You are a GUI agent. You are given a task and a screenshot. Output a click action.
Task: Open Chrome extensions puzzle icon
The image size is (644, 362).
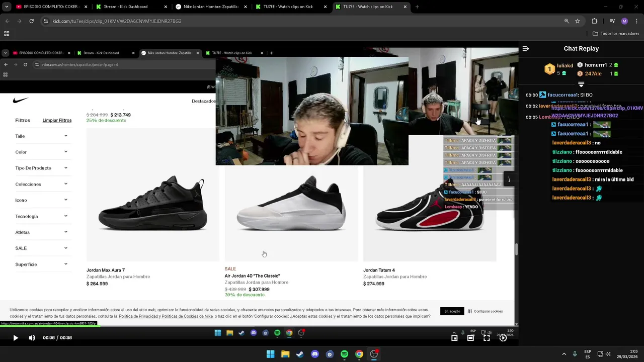[x=595, y=21]
